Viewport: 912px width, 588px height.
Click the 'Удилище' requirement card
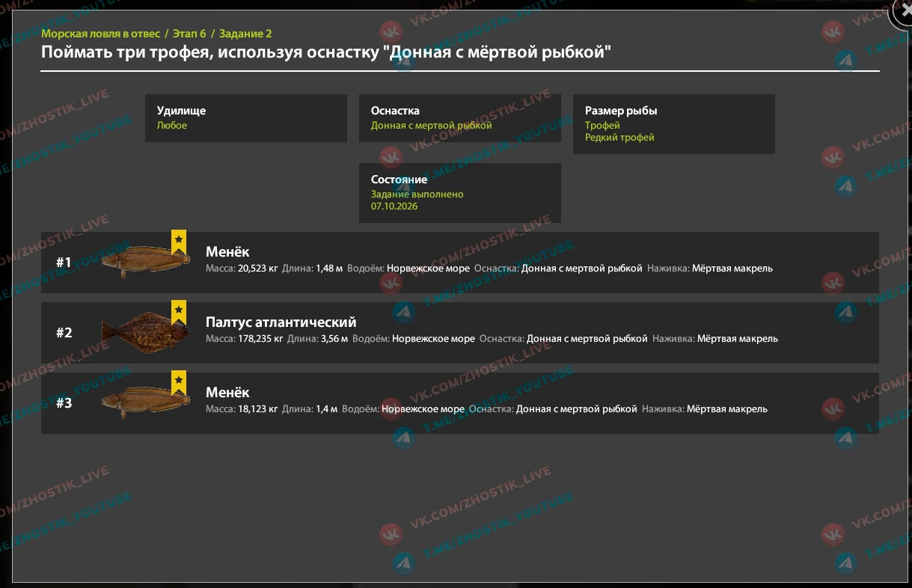point(246,118)
